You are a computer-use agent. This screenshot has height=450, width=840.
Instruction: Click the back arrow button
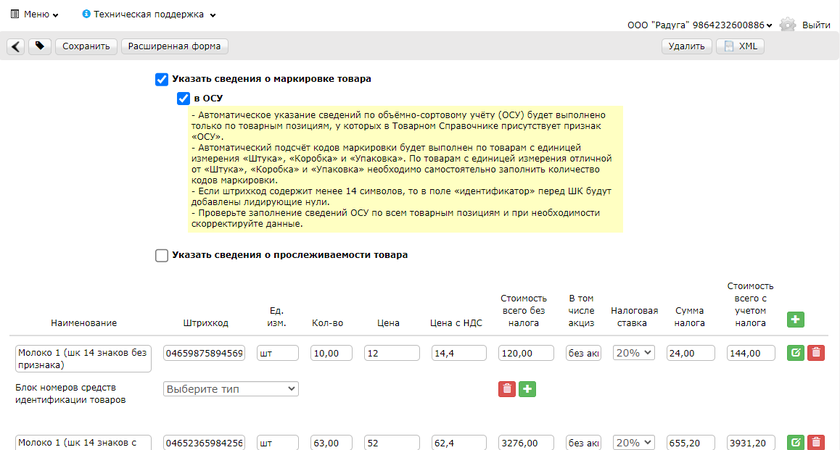(x=17, y=46)
